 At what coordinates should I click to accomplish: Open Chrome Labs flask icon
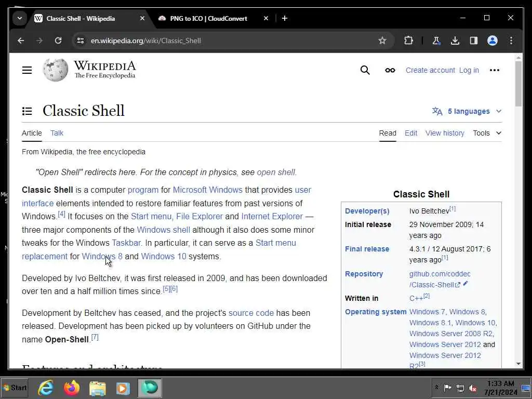(436, 41)
